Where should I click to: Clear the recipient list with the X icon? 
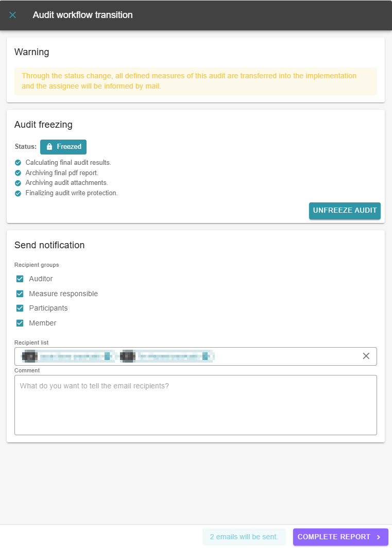click(366, 356)
